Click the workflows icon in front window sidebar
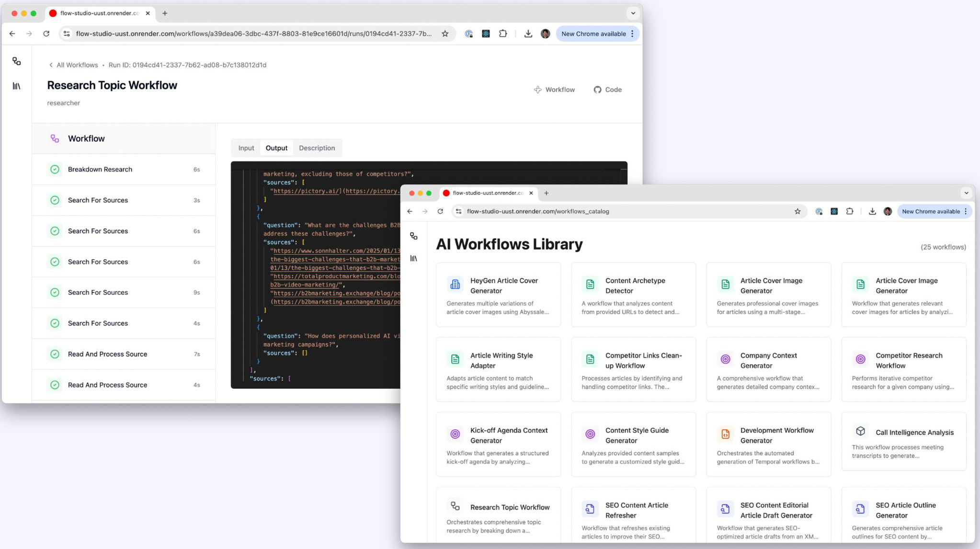The height and width of the screenshot is (549, 980). pos(414,236)
